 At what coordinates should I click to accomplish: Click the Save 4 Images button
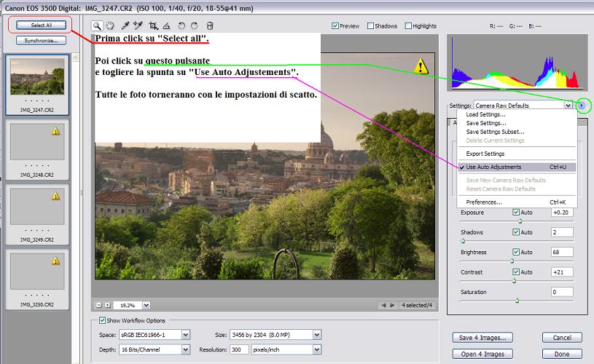(482, 338)
